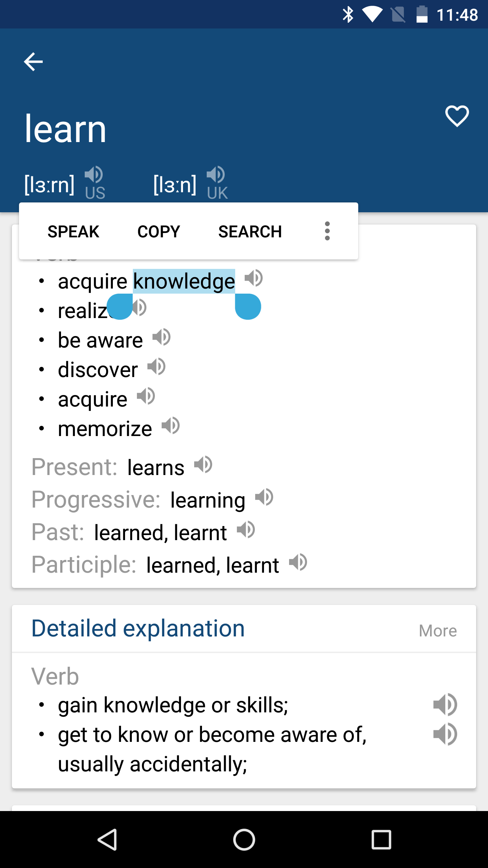
Task: Play audio for "be aware"
Action: (162, 337)
